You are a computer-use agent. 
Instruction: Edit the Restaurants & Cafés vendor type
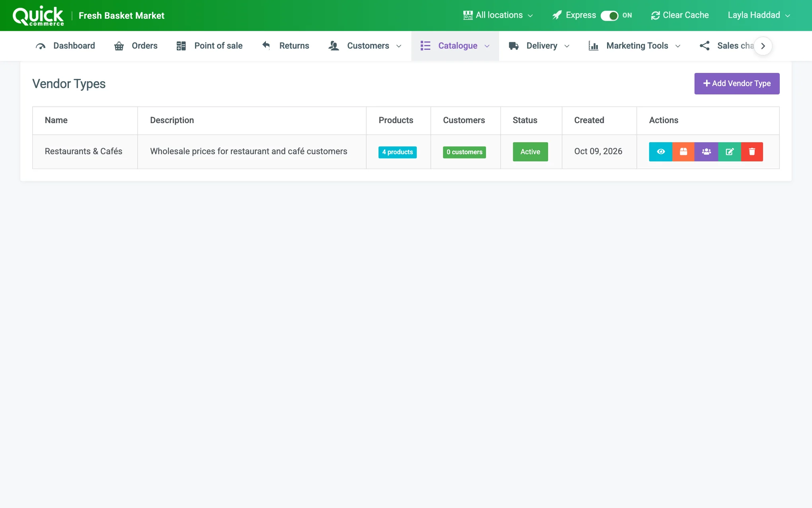coord(729,152)
